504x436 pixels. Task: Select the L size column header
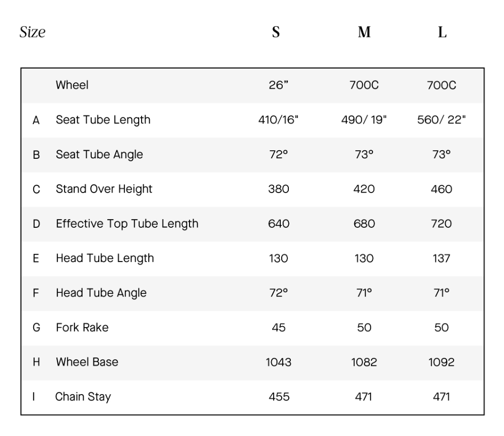click(x=442, y=33)
